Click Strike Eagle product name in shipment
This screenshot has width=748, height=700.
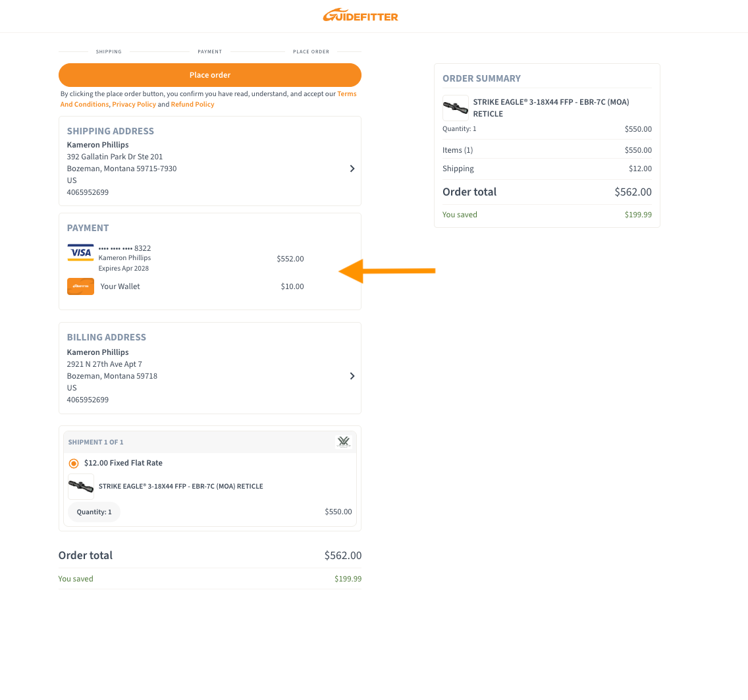[181, 486]
